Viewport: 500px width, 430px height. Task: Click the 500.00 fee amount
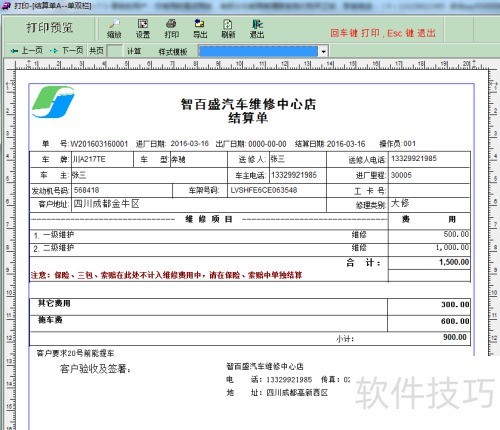pos(456,234)
